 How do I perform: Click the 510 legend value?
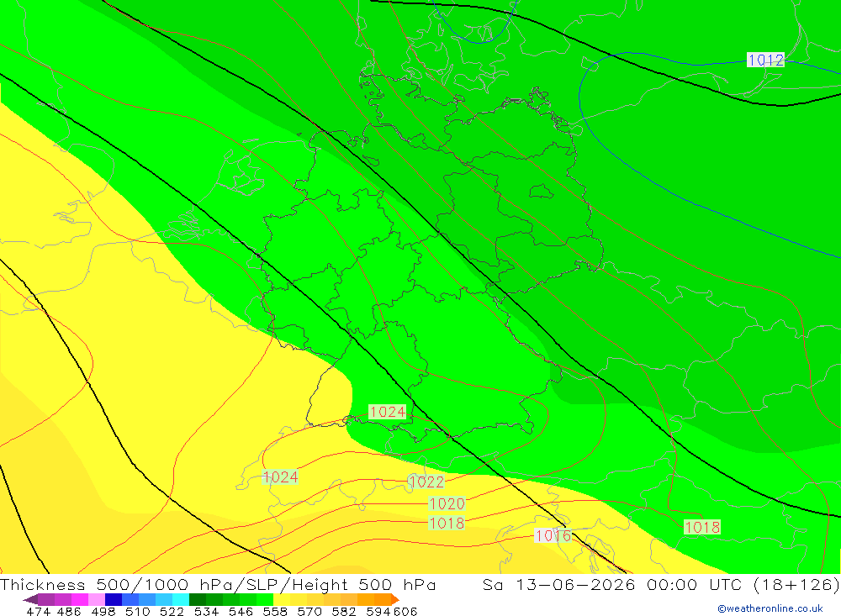(137, 611)
